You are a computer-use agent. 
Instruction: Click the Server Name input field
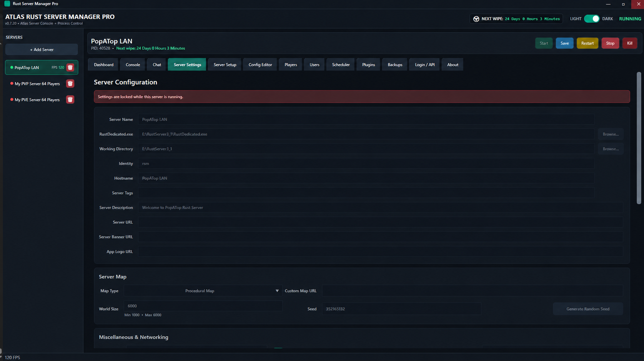click(x=366, y=120)
